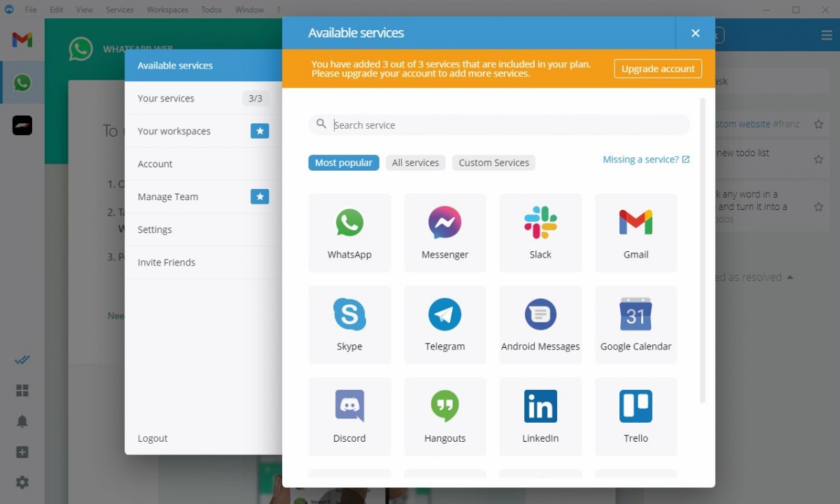Click the Upgrade account button
The height and width of the screenshot is (504, 840).
point(658,69)
